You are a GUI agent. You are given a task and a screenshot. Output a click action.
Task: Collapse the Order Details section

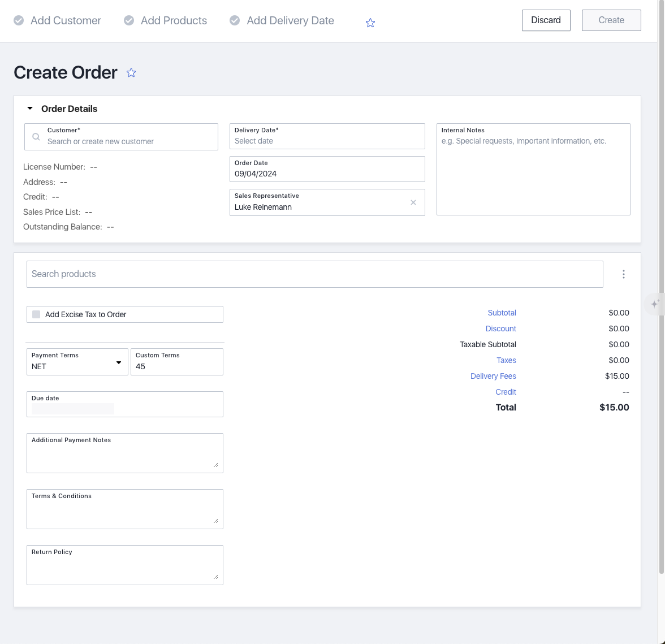30,109
